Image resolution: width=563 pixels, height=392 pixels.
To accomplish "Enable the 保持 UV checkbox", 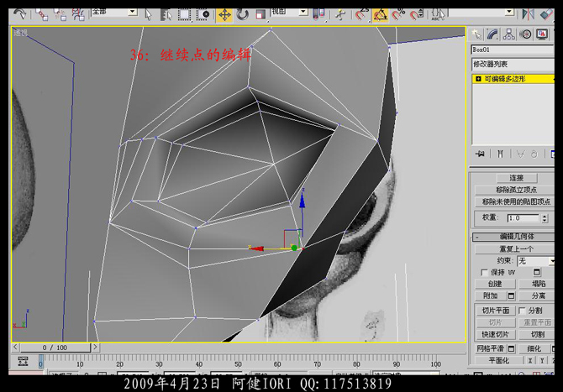I will tap(484, 273).
